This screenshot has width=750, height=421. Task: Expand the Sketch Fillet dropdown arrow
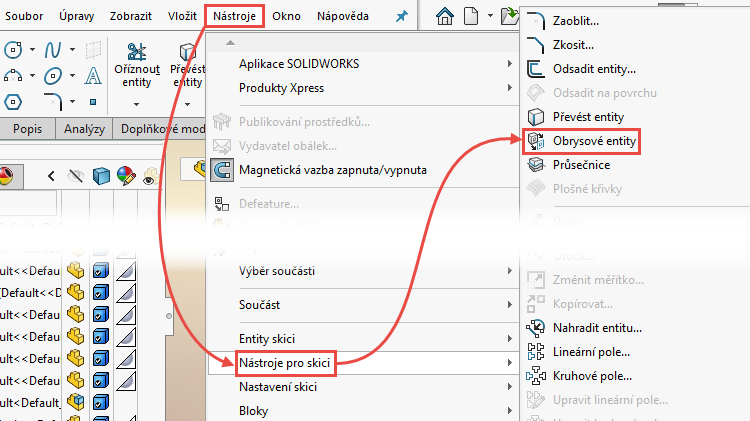(72, 101)
